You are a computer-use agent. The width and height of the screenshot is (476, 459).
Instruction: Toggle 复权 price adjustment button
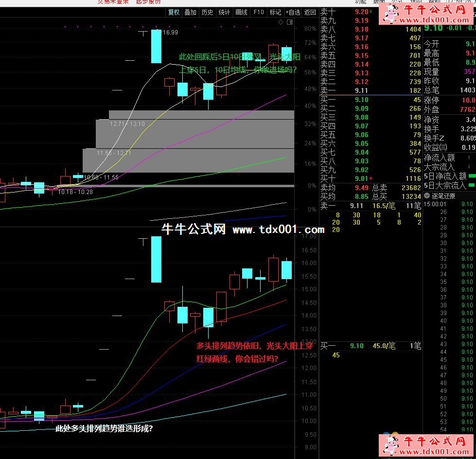click(x=174, y=12)
